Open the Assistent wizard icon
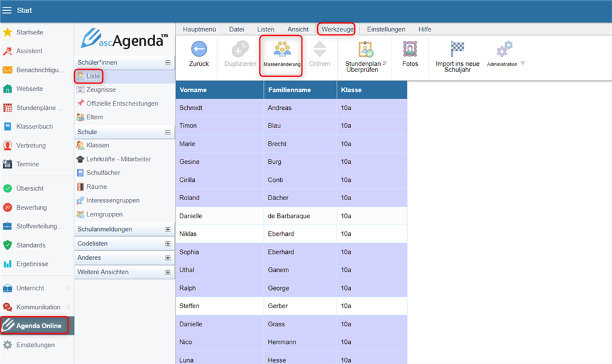Viewport: 612px width, 364px height. 8,51
